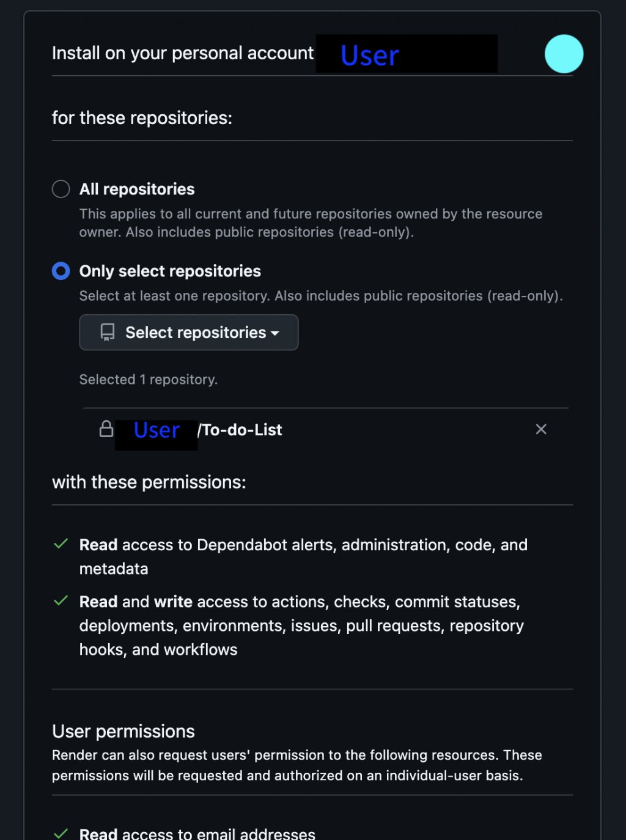The height and width of the screenshot is (840, 626).
Task: Click the User owner name before /To-do-List
Action: (156, 430)
